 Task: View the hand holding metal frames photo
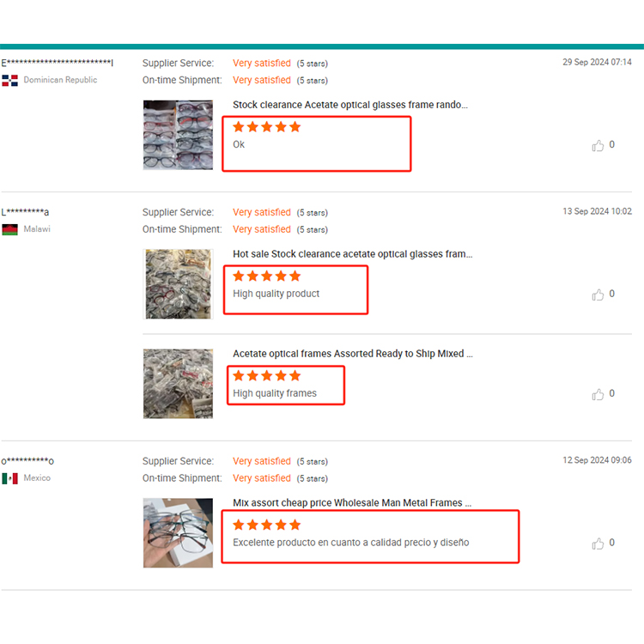coord(178,532)
